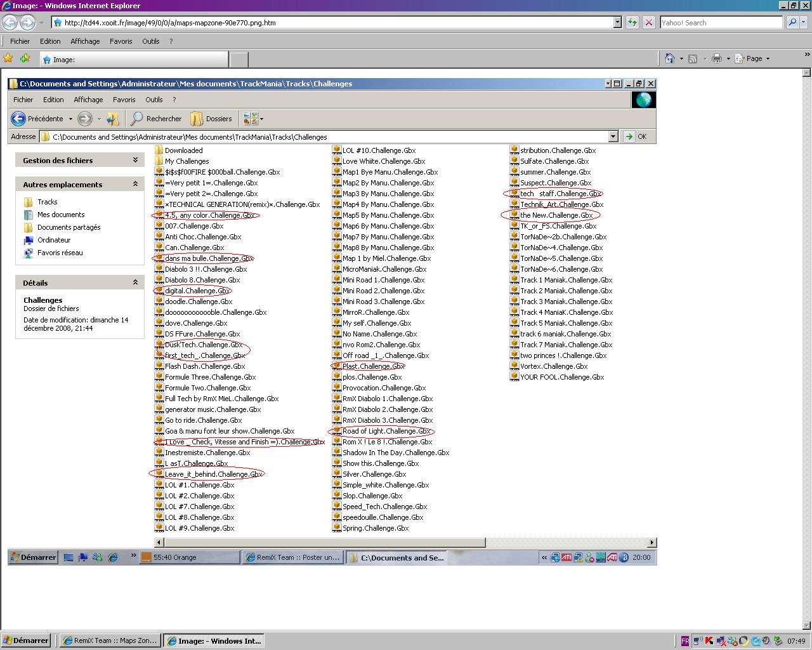Screen dimensions: 812x650
Task: Select YOUR FOOL.Challenge.Gbx file
Action: (558, 377)
